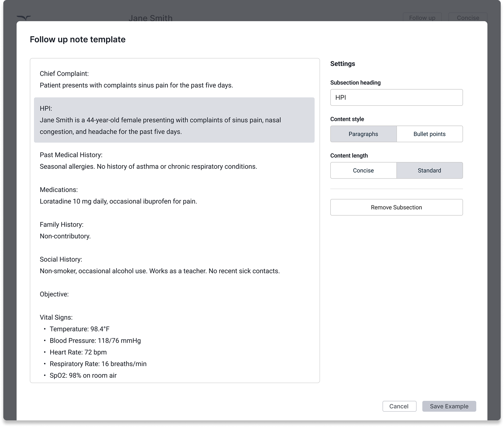
Task: Select Paragraphs content style
Action: (x=363, y=134)
